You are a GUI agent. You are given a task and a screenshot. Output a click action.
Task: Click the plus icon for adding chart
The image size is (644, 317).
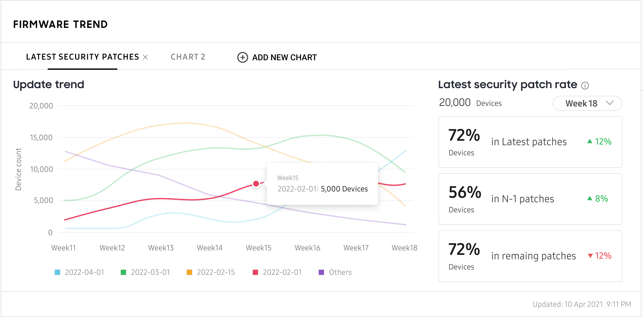point(243,57)
